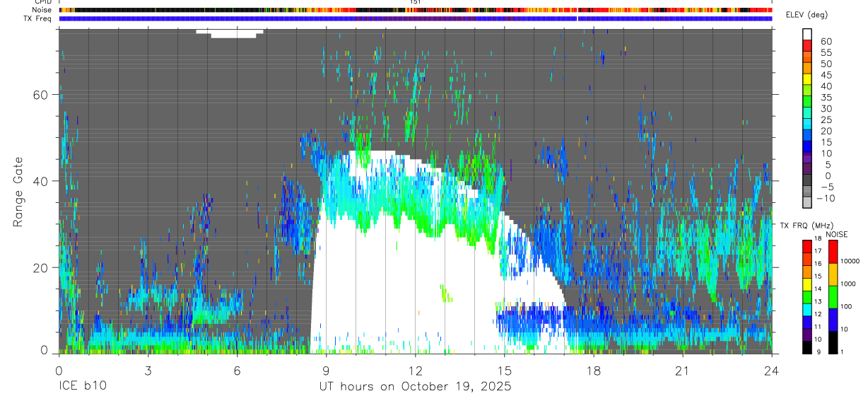The width and height of the screenshot is (868, 401).
Task: Click the red top segment of TX FRQ colorbar
Action: point(807,246)
